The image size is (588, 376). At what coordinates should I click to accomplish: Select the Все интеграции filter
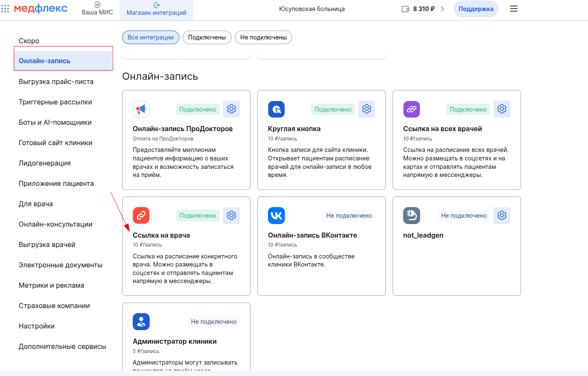pyautogui.click(x=150, y=37)
